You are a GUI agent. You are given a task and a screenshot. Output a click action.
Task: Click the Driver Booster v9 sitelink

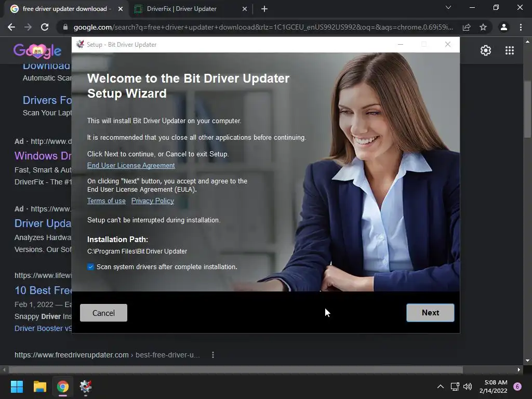click(x=43, y=328)
